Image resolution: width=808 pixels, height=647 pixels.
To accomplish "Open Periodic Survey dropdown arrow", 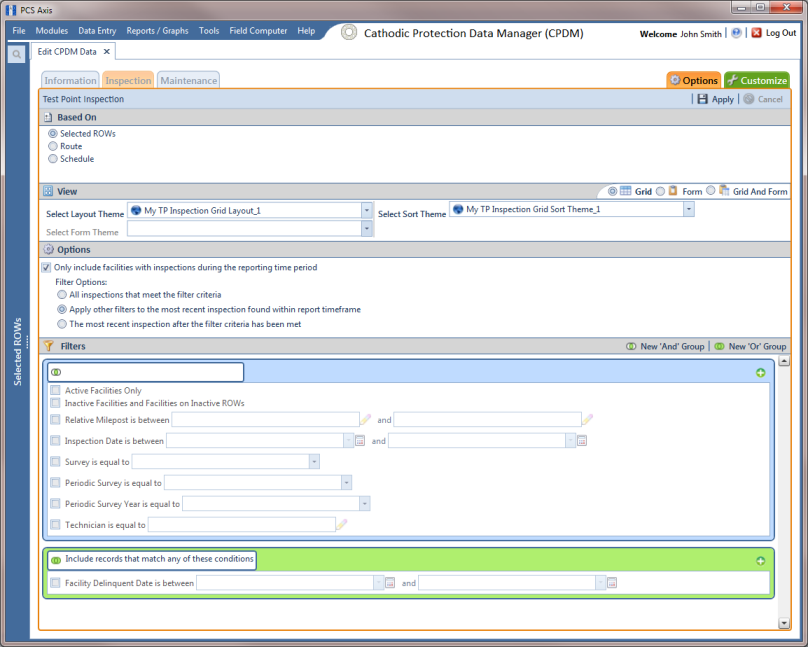I will click(346, 483).
